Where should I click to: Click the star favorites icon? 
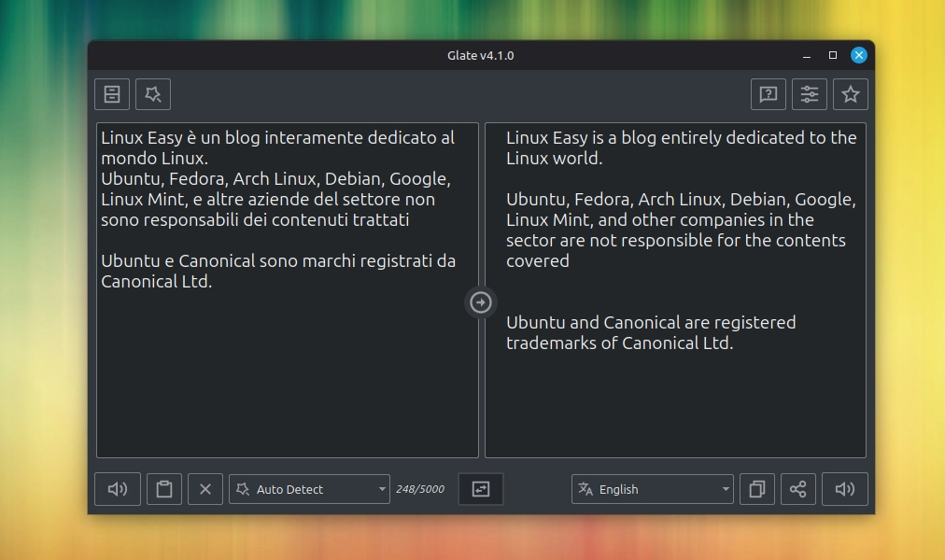[851, 93]
